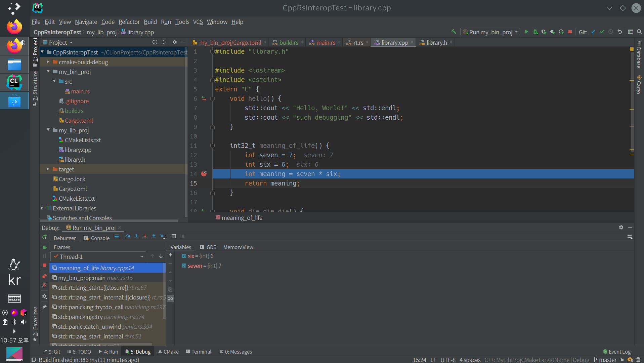
Task: Open the Refactor menu
Action: coord(129,22)
